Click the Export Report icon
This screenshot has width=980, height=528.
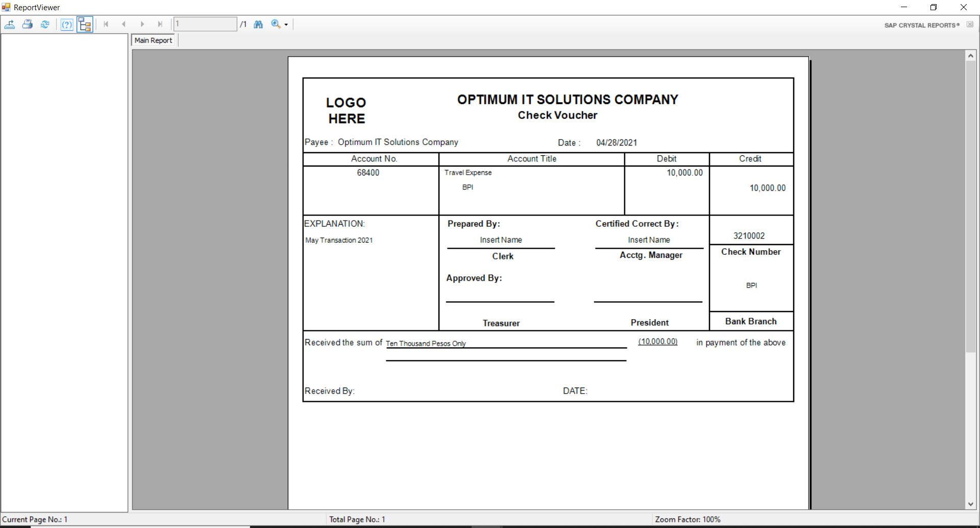click(x=10, y=24)
